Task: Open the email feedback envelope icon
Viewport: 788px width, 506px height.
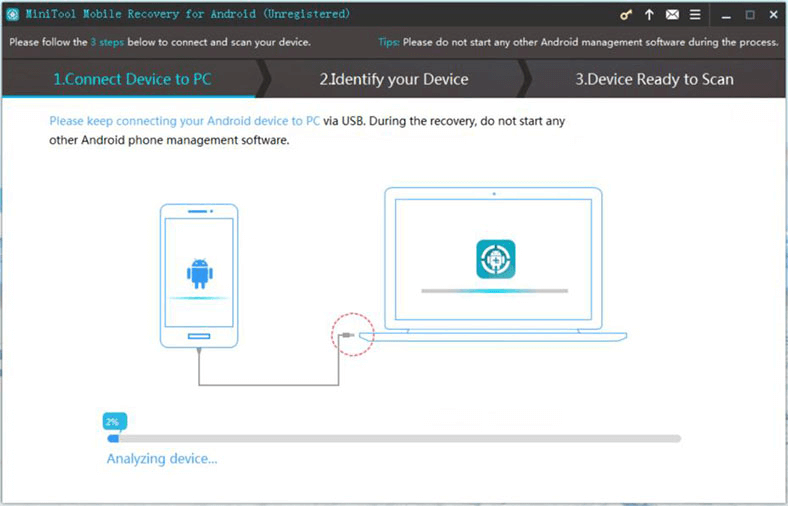Action: 672,15
